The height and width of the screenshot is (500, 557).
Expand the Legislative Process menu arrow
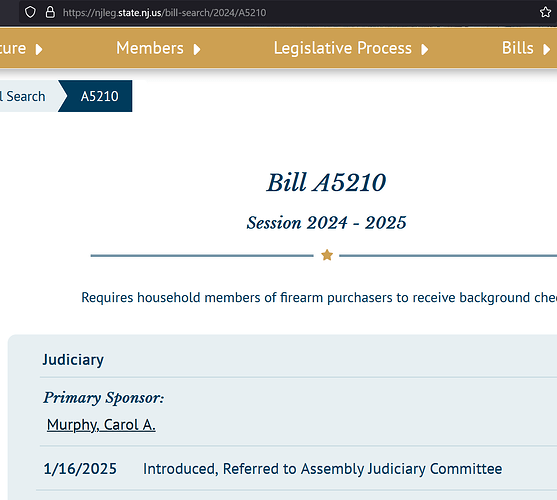click(424, 49)
